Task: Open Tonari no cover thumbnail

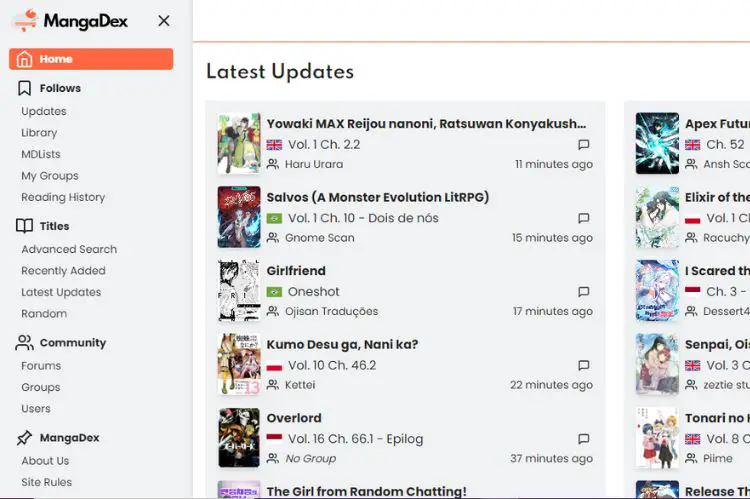Action: point(657,438)
